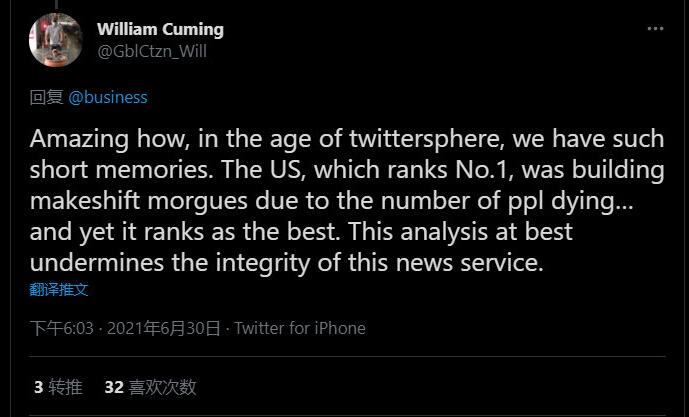The width and height of the screenshot is (689, 417).
Task: Open William Cuming display name profile link
Action: pos(160,29)
